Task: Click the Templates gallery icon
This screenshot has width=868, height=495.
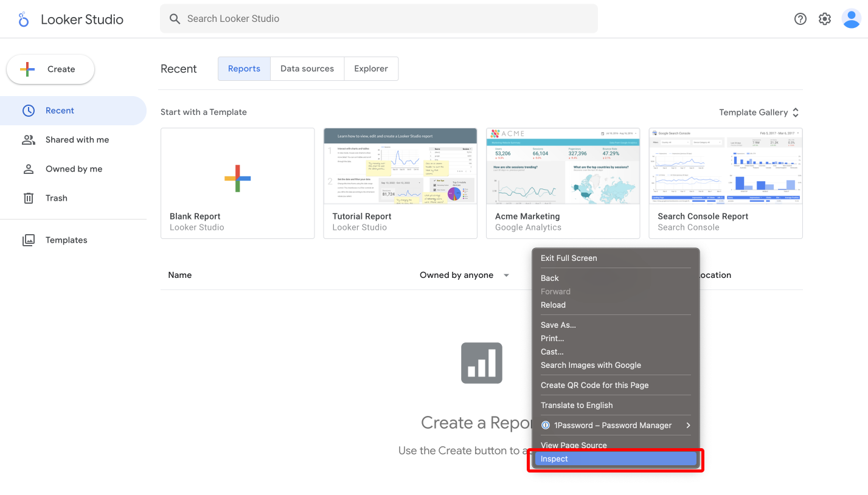Action: point(29,240)
